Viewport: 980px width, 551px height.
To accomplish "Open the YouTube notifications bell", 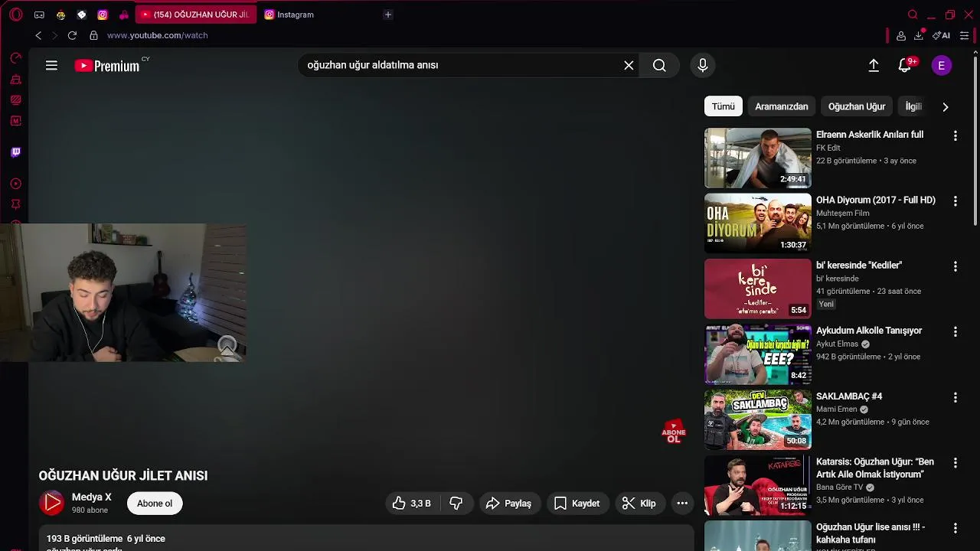I will pos(905,66).
